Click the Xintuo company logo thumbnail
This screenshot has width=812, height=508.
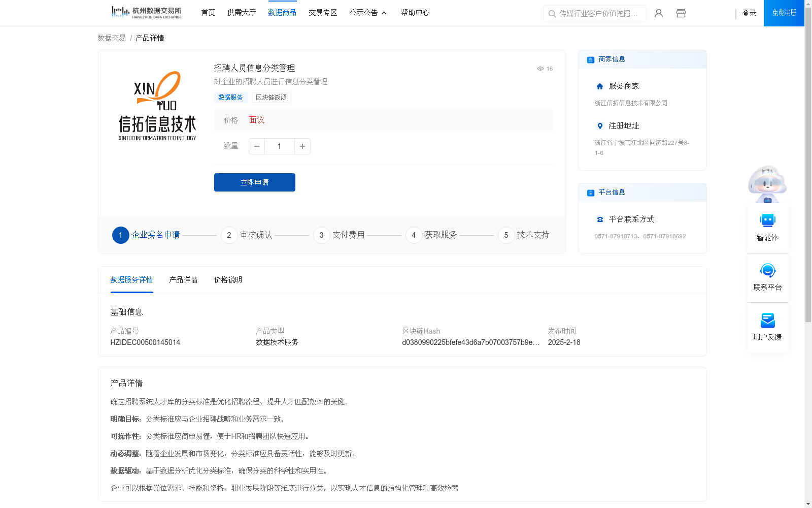pyautogui.click(x=157, y=106)
